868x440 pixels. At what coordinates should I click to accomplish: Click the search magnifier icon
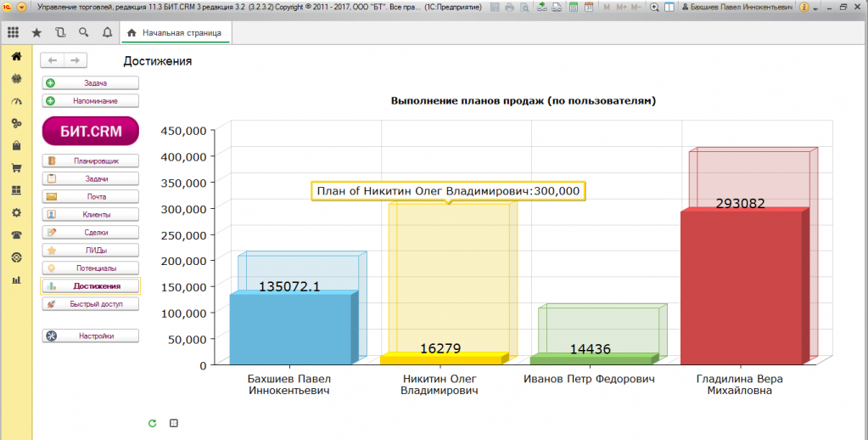click(84, 32)
